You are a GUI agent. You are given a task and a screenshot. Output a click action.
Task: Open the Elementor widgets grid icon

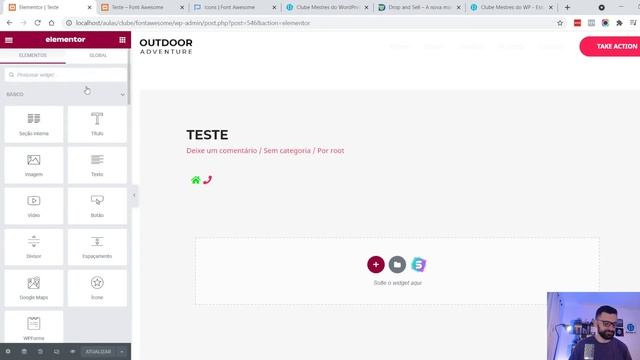[122, 40]
